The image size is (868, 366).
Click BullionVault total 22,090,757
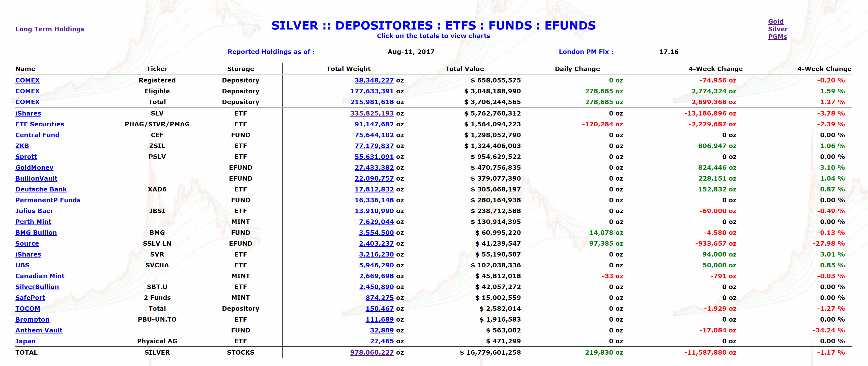click(374, 178)
